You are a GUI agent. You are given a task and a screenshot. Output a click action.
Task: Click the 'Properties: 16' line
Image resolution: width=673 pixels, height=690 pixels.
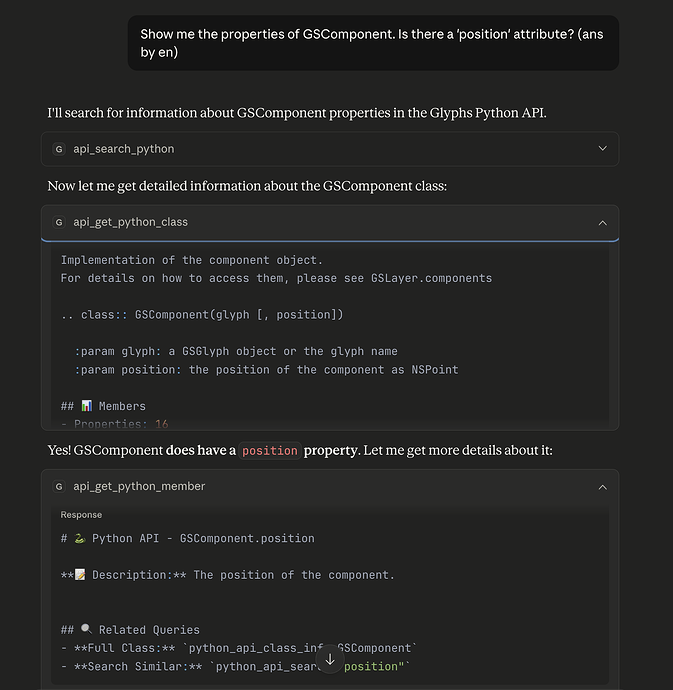[114, 424]
